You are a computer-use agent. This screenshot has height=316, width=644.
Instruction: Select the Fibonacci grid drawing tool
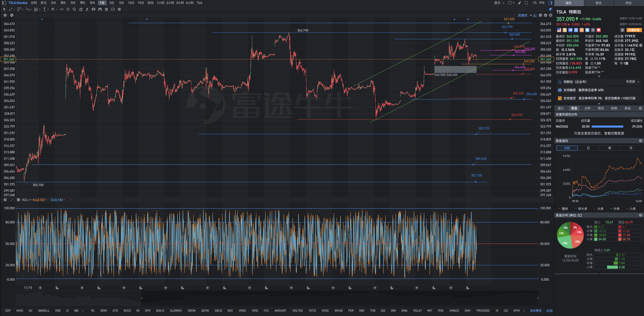point(36,9)
